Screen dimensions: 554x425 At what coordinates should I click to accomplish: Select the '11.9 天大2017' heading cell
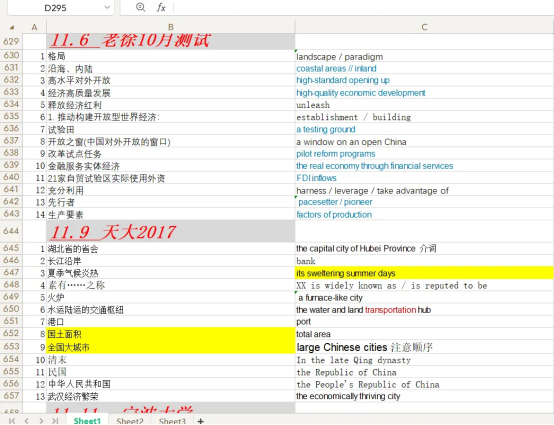(171, 231)
